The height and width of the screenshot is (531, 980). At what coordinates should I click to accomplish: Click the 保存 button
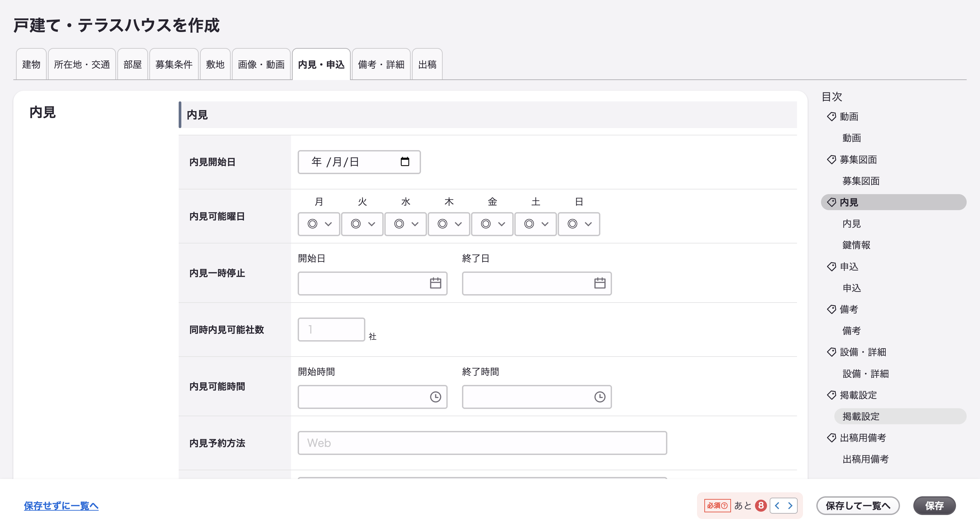[935, 506]
